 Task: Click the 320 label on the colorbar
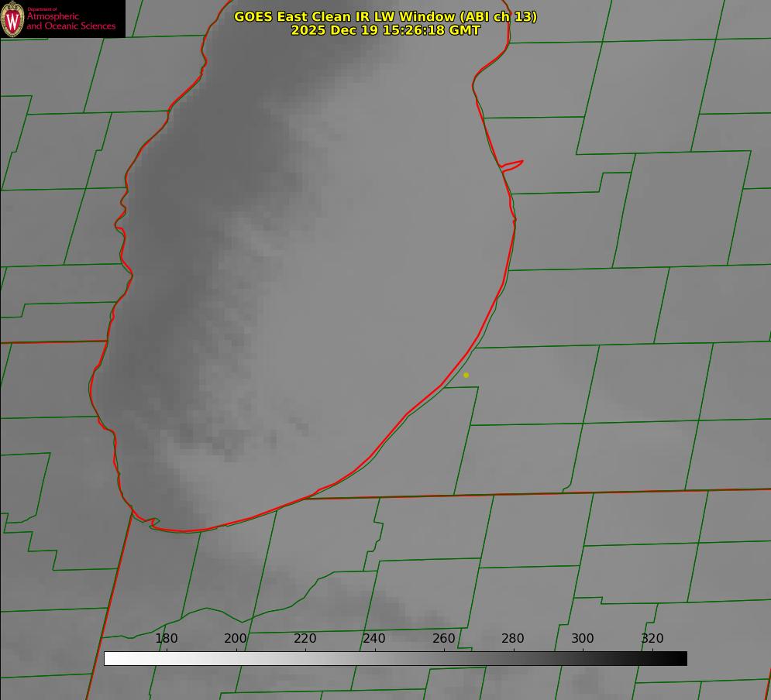(652, 639)
